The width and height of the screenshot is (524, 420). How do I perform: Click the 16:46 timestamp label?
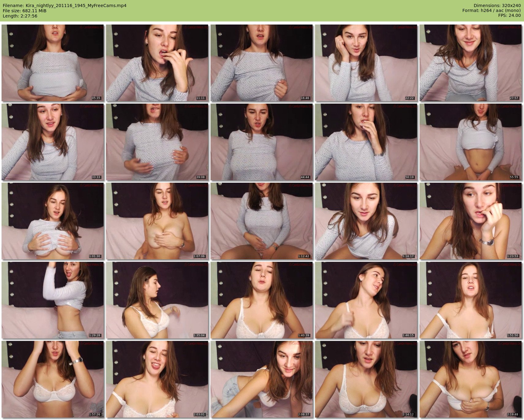coord(305,98)
